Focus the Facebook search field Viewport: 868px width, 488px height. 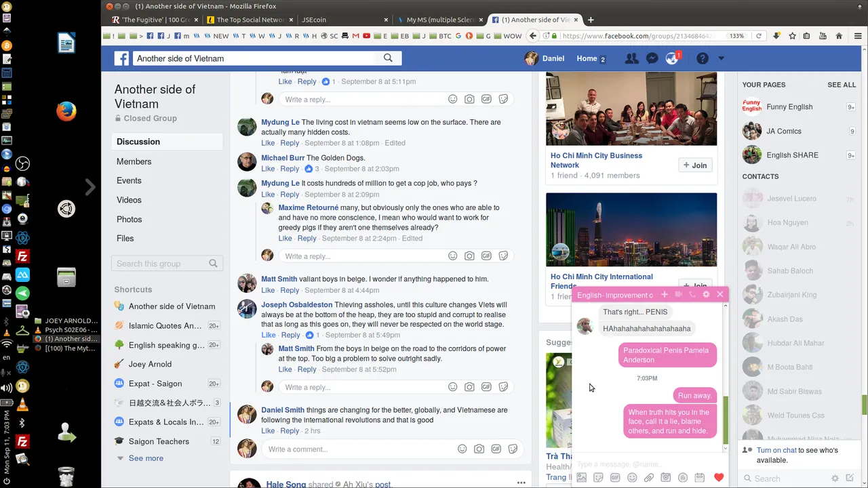click(254, 58)
